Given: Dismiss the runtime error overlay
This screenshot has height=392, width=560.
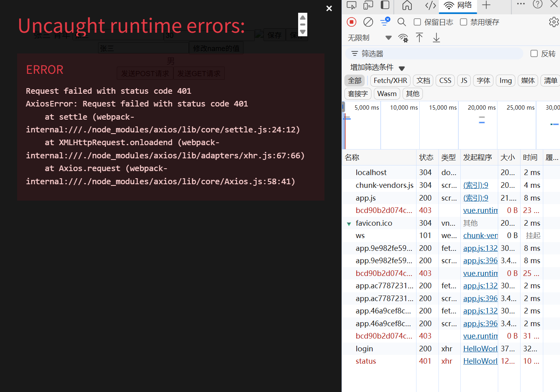Looking at the screenshot, I should click(329, 8).
